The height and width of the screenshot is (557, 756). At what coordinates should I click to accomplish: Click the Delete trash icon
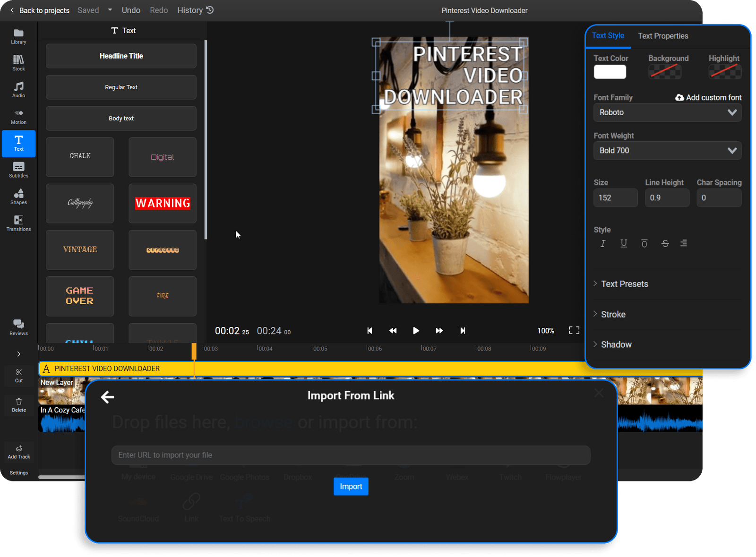coord(18,405)
